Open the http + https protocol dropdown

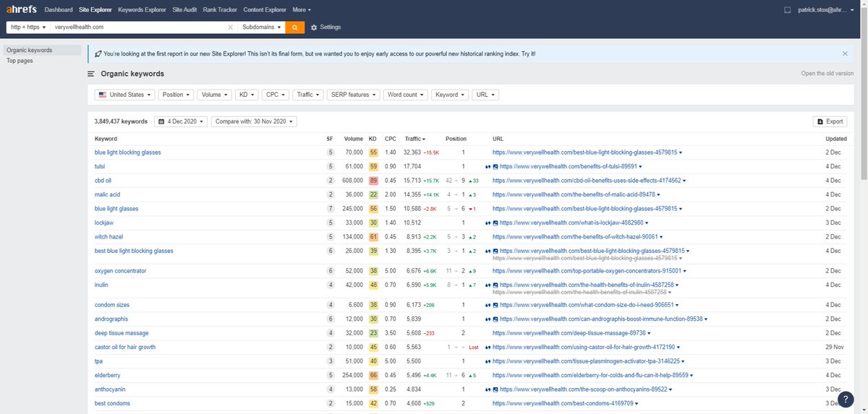(x=27, y=27)
